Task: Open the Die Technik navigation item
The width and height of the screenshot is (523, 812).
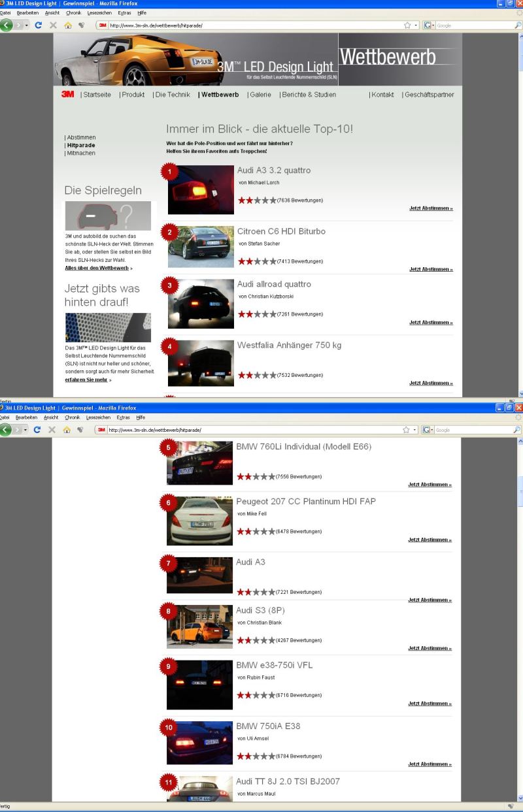Action: click(x=171, y=95)
